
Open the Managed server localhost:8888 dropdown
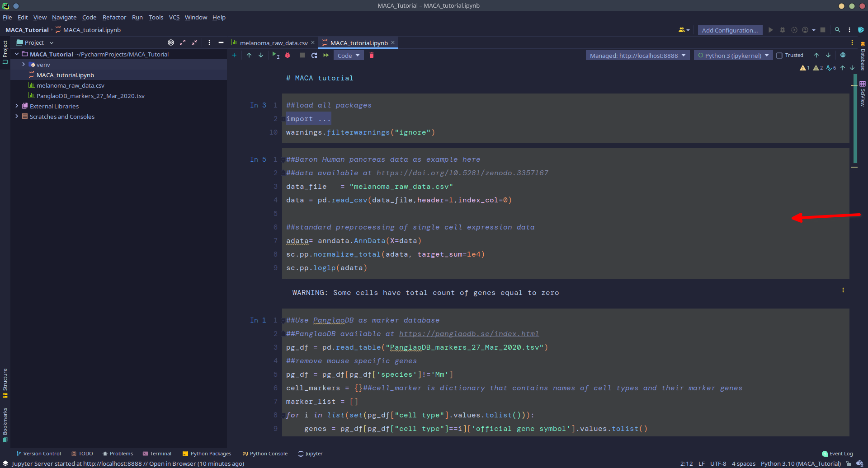(637, 56)
